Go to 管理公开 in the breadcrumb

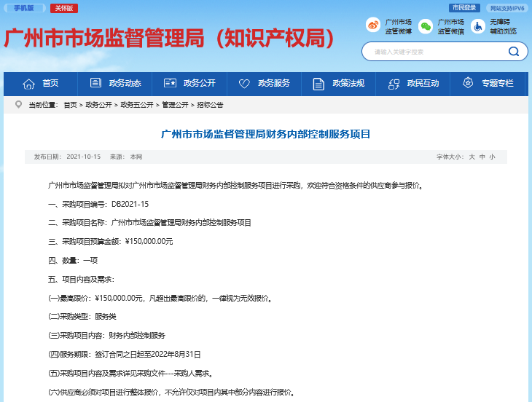click(x=175, y=105)
